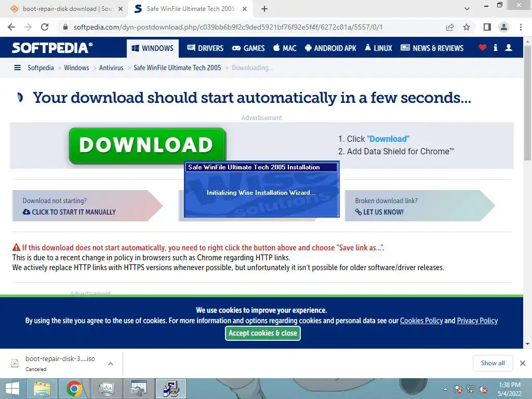This screenshot has width=532, height=399.
Task: Open the tab search chevron
Action: pos(467,9)
